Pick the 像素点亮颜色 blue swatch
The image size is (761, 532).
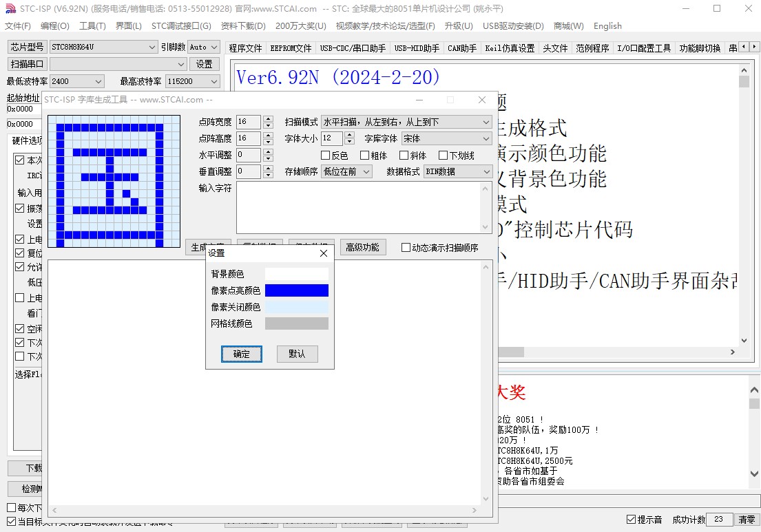coord(297,290)
